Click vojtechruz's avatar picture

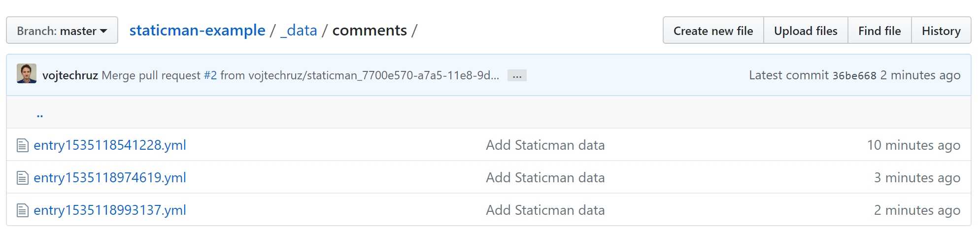pos(27,74)
